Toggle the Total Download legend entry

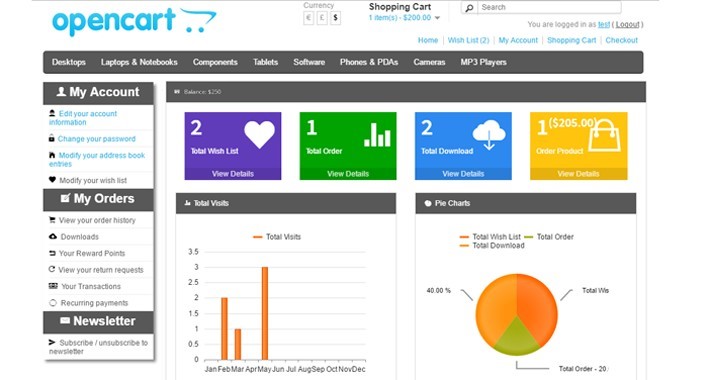tap(492, 245)
